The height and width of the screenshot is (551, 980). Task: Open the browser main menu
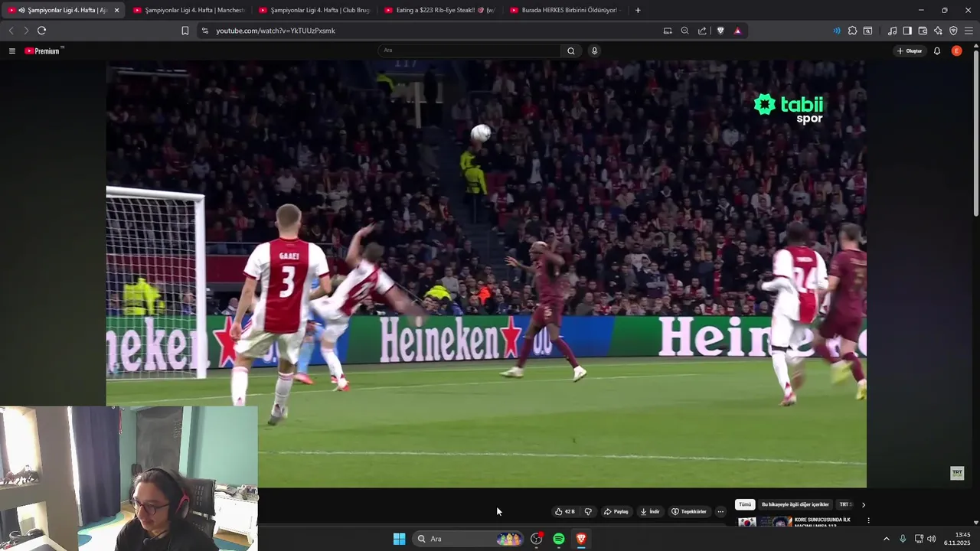pyautogui.click(x=969, y=31)
